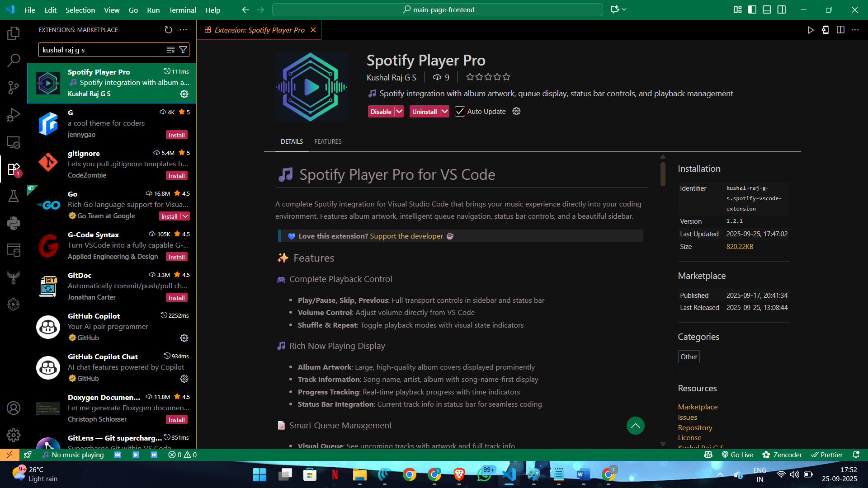Open Views and More Actions in Extensions panel
The width and height of the screenshot is (868, 488).
point(183,30)
